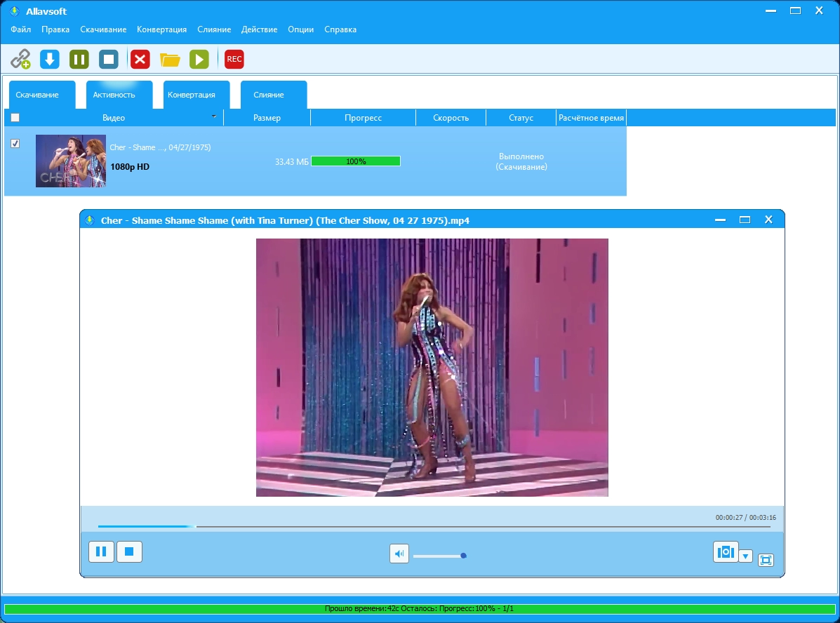Open the Конвертация menu
840x623 pixels.
tap(162, 29)
